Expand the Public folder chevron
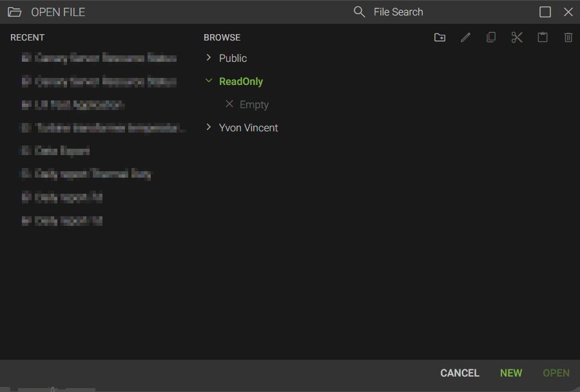The image size is (580, 392). click(x=209, y=58)
